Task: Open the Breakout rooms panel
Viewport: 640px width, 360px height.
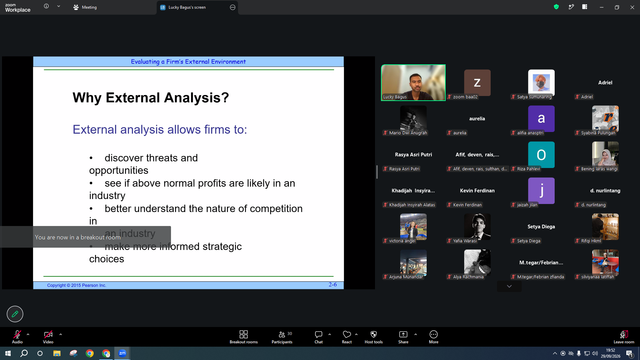Action: tap(244, 337)
